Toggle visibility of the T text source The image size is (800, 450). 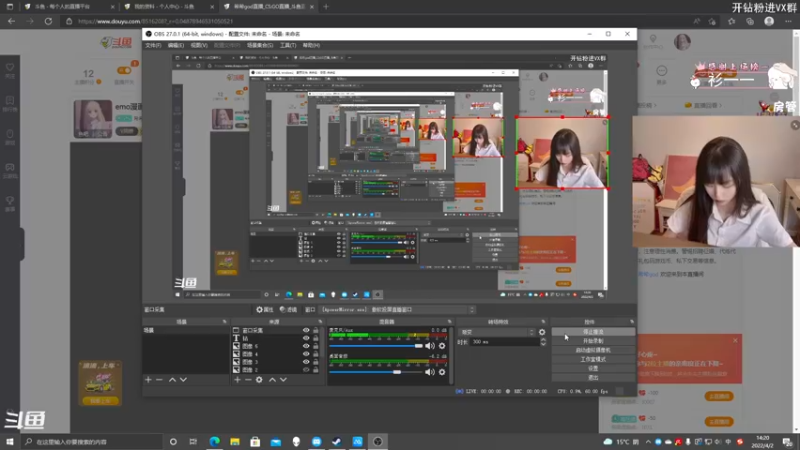(x=306, y=338)
